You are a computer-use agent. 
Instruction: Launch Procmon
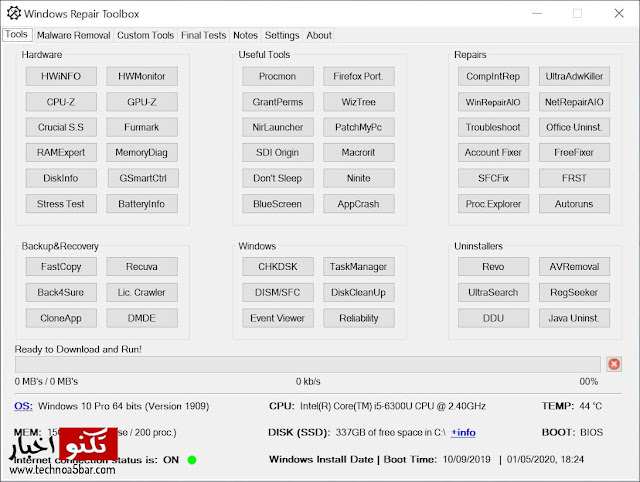pyautogui.click(x=278, y=76)
